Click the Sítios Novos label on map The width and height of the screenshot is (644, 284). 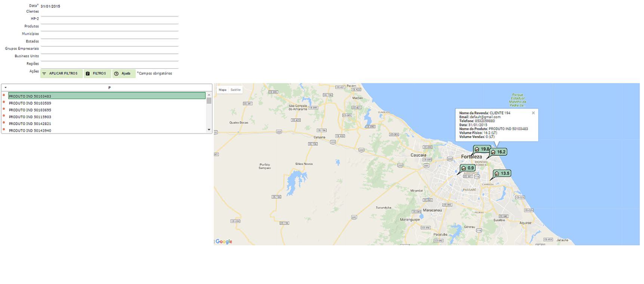304,164
